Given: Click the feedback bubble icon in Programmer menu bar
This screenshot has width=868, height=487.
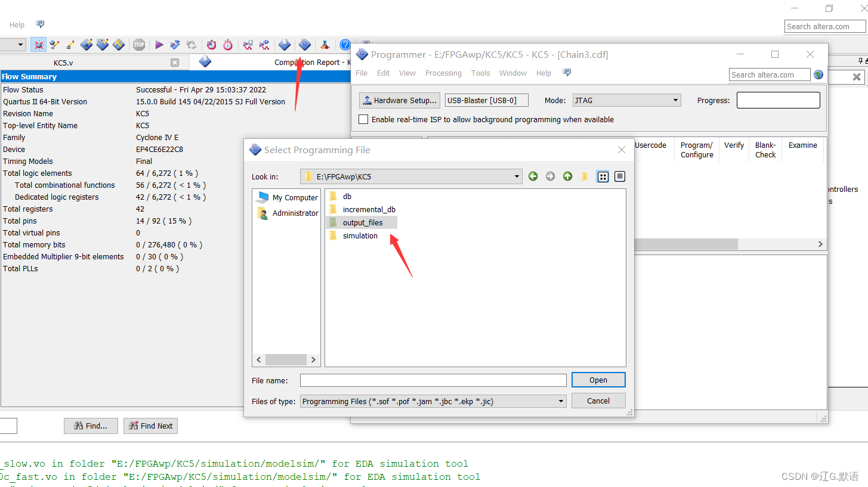Looking at the screenshot, I should (x=567, y=73).
